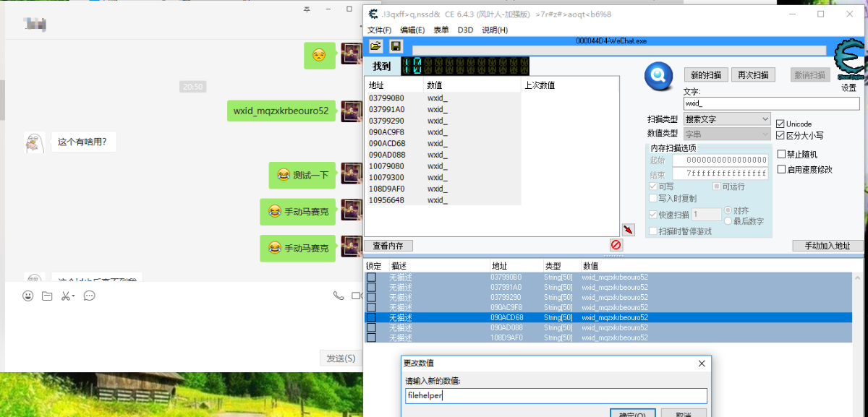Toggle 区分大小写 case sensitive checkbox
This screenshot has height=417, width=868.
click(780, 135)
